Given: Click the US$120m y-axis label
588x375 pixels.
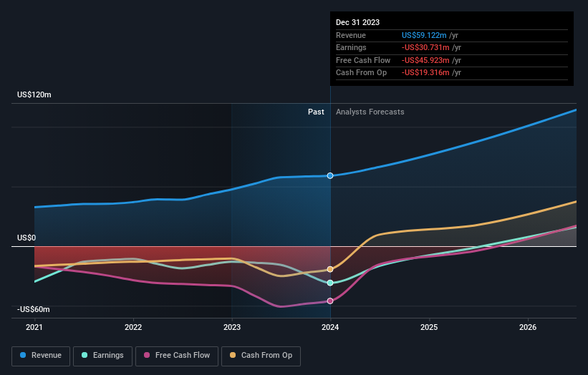Looking at the screenshot, I should click(34, 94).
